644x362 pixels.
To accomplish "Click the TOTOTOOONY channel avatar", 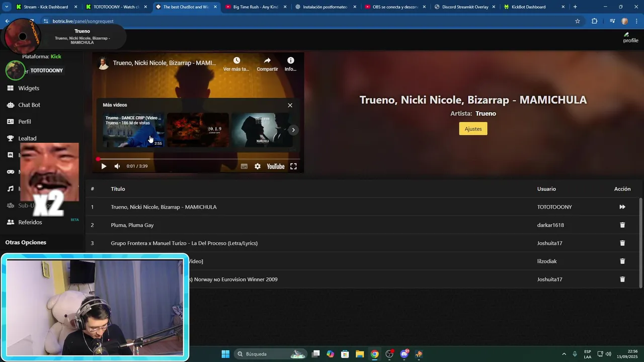I will [15, 70].
